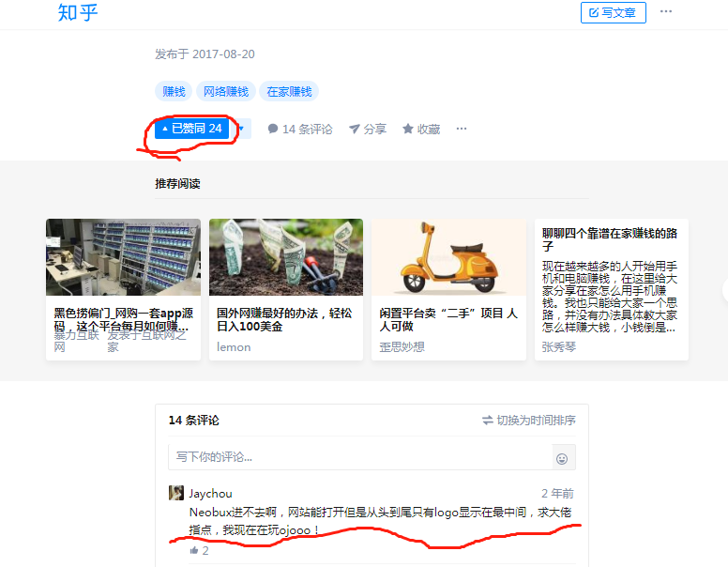Click author name 张秀琴
The width and height of the screenshot is (728, 567).
pos(559,347)
